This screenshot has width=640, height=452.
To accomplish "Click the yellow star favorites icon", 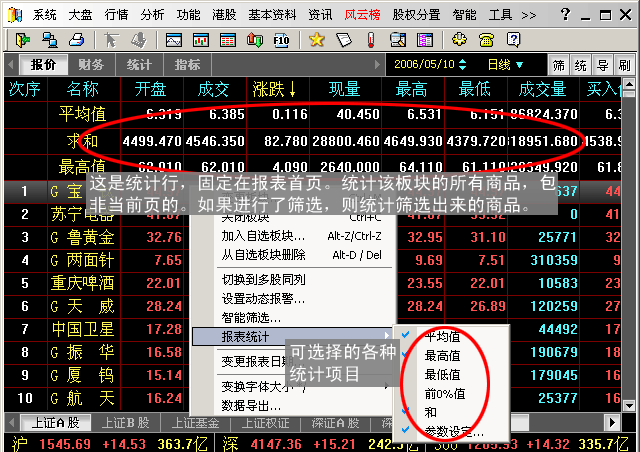I will pos(316,40).
